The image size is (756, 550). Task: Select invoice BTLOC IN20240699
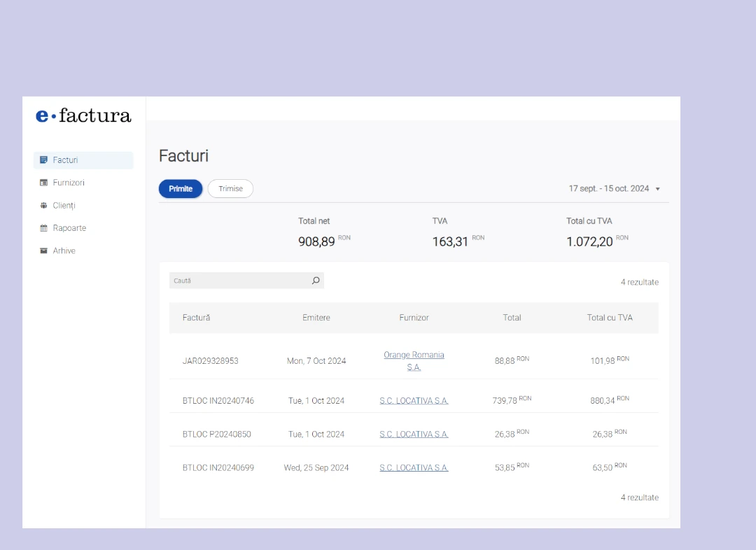pos(218,467)
